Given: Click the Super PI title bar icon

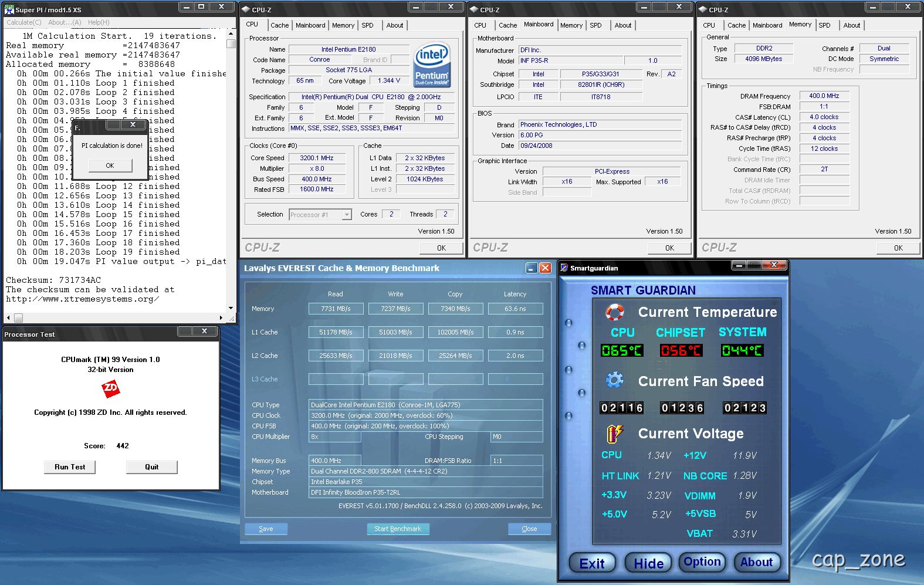Looking at the screenshot, I should (x=9, y=9).
